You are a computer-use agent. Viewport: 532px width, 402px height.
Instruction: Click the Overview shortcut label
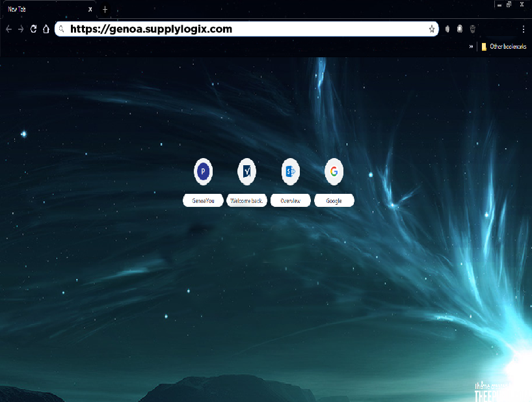(290, 201)
